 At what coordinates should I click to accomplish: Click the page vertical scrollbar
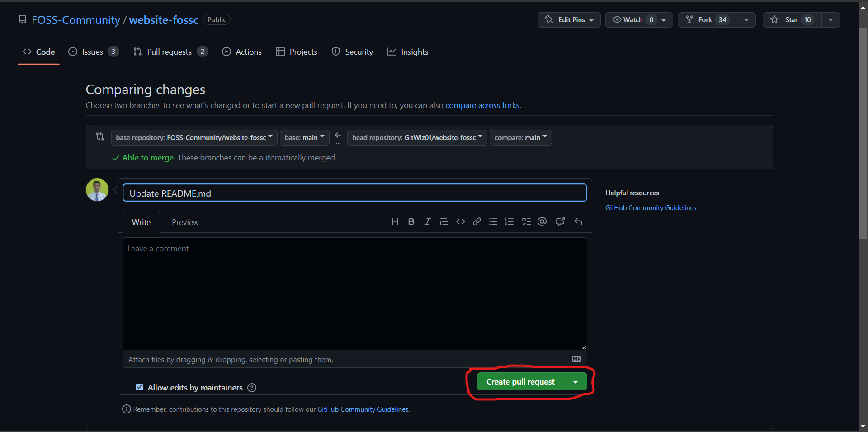pos(863,134)
